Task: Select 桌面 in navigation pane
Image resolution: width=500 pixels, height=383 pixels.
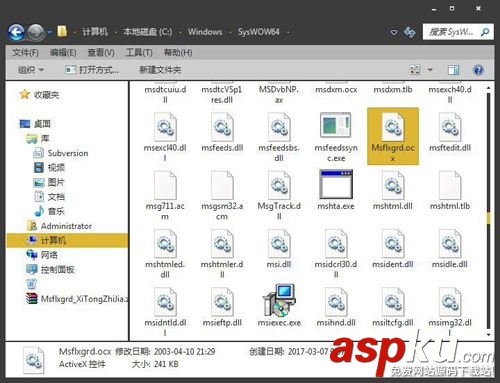Action: coord(35,124)
